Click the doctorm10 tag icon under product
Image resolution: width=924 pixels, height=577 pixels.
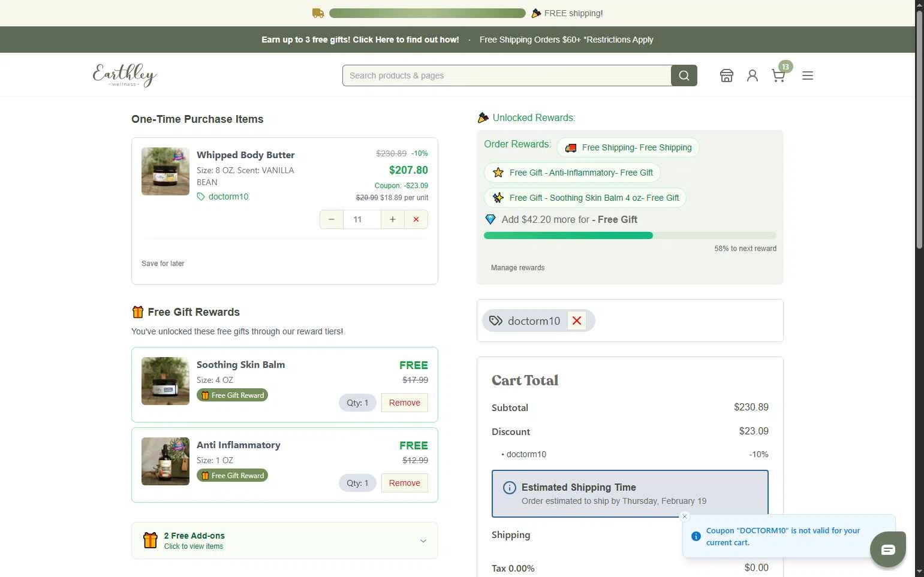click(x=201, y=197)
